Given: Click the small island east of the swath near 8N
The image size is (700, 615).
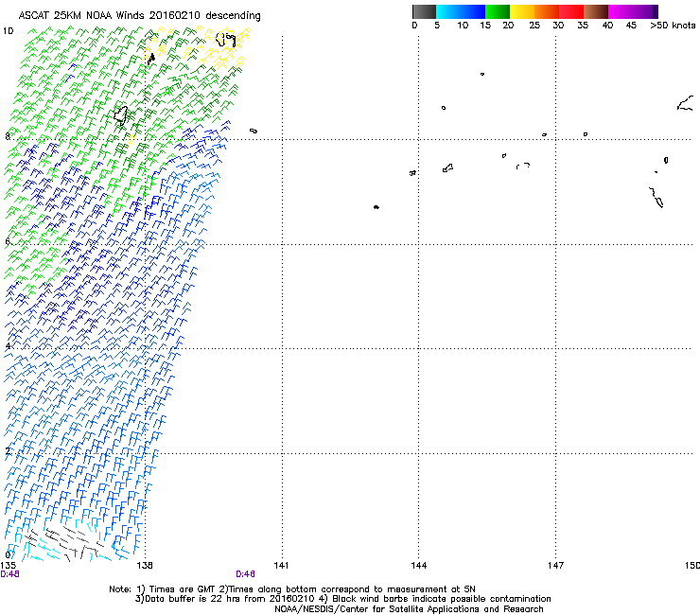Looking at the screenshot, I should click(x=254, y=131).
